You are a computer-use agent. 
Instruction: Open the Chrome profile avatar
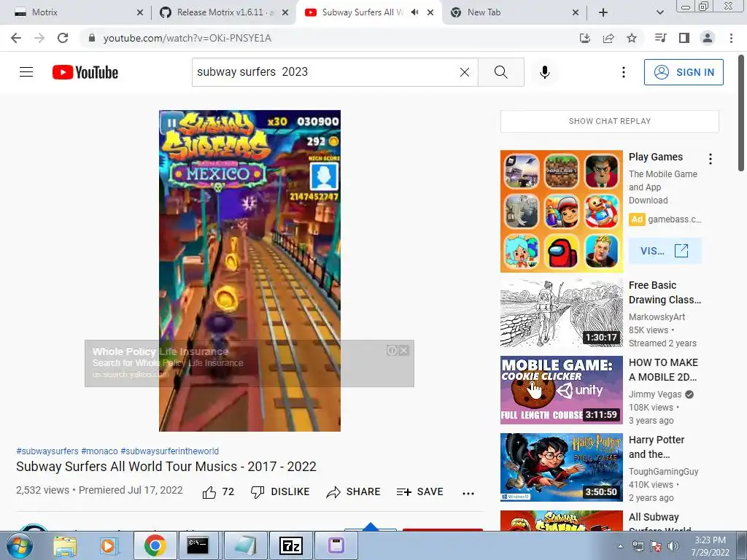coord(708,38)
